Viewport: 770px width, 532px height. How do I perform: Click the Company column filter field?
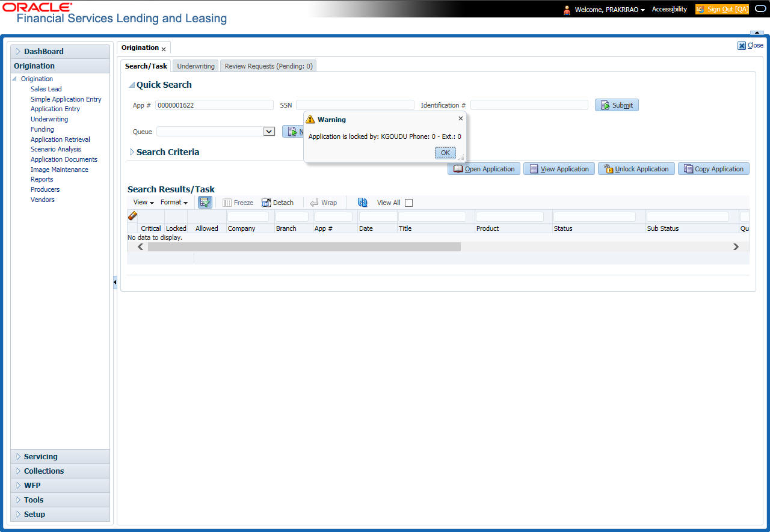248,216
